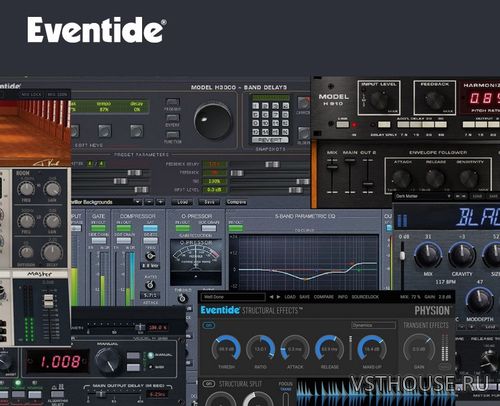Open the Physion Dynamics effect dropdown
This screenshot has width=500, height=406.
click(x=373, y=325)
